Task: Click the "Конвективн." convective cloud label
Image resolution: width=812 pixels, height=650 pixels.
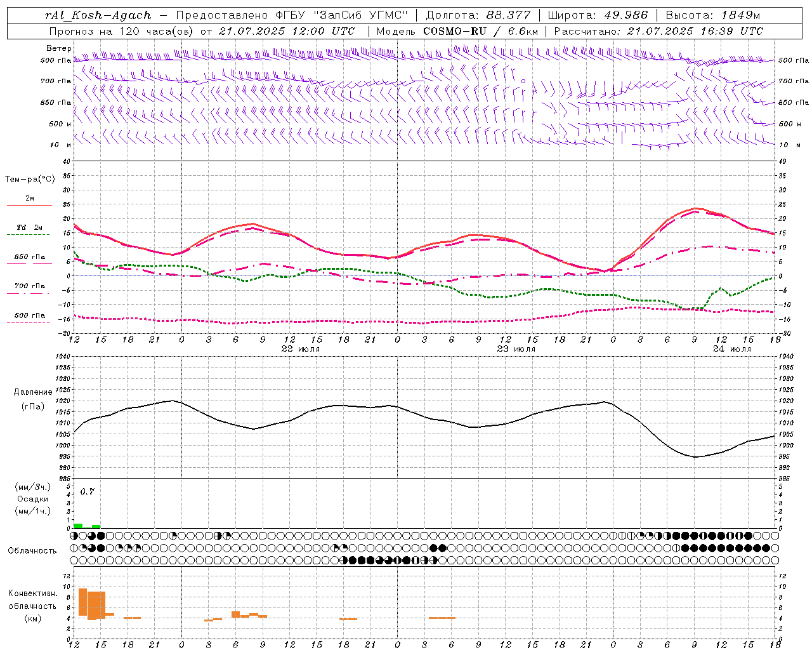Action: 33,594
